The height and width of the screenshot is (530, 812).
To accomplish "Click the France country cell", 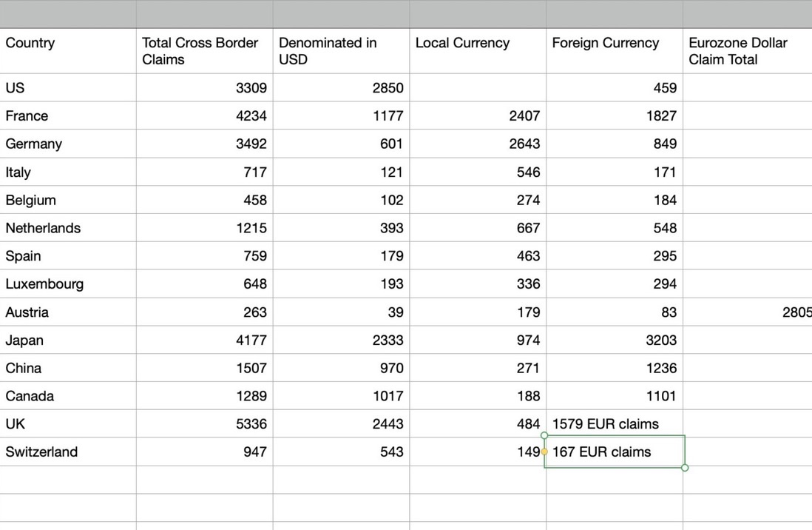I will point(68,115).
